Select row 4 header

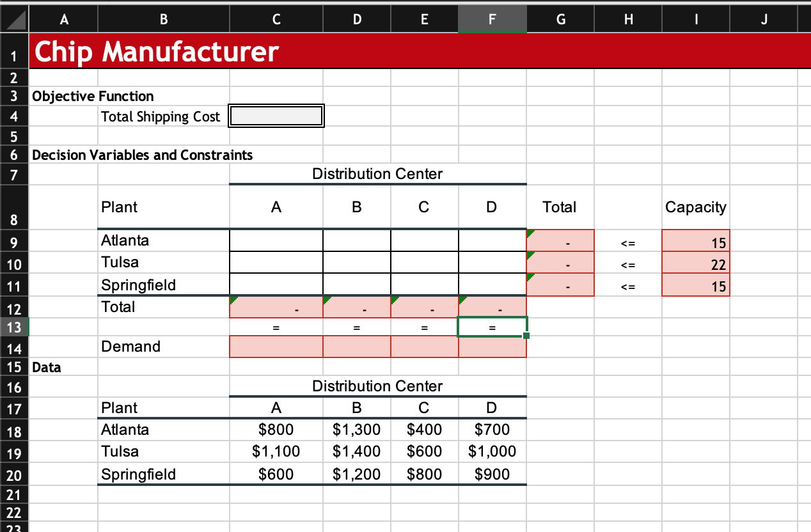14,116
